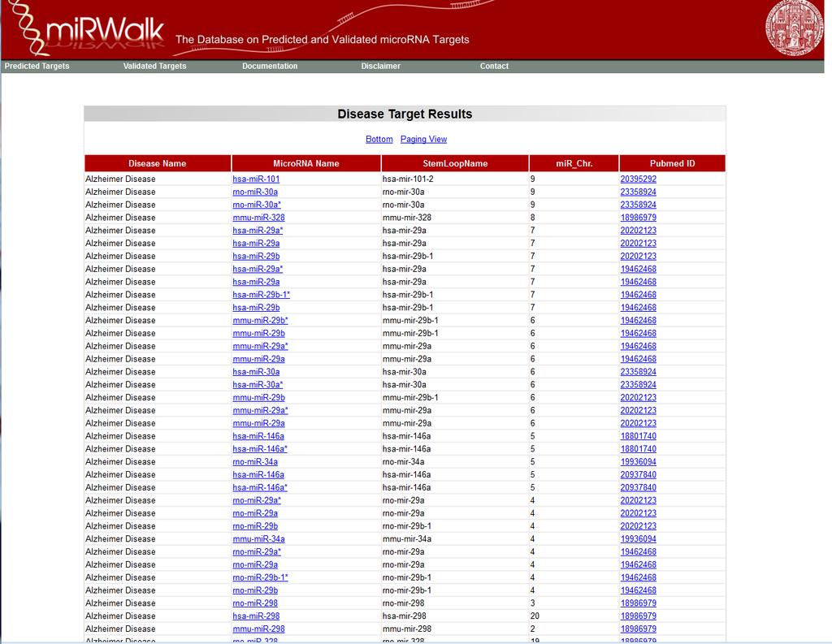Click the Disease Target Results heading

pos(405,114)
